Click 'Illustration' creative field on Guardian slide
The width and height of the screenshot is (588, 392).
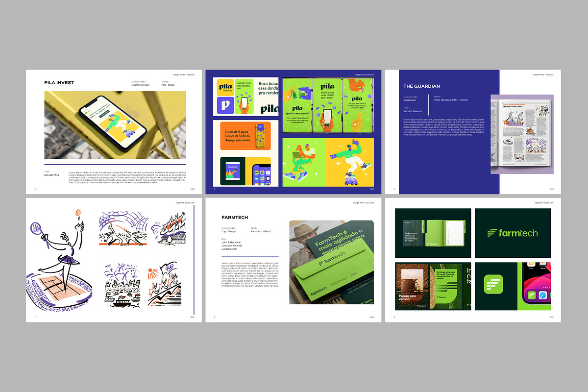(410, 100)
